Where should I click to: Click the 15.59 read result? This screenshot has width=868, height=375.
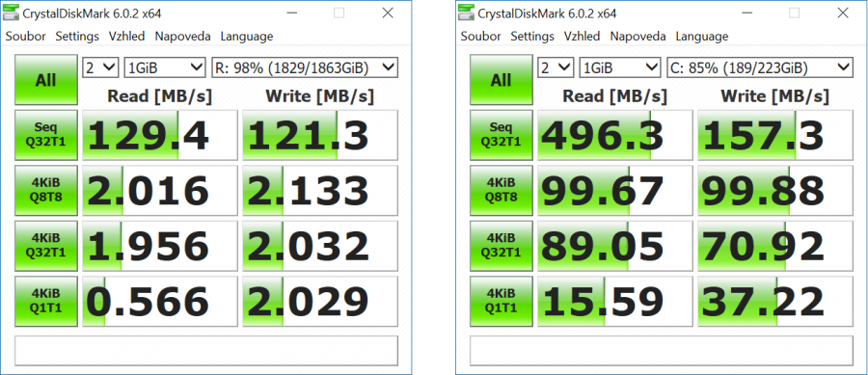[x=615, y=302]
